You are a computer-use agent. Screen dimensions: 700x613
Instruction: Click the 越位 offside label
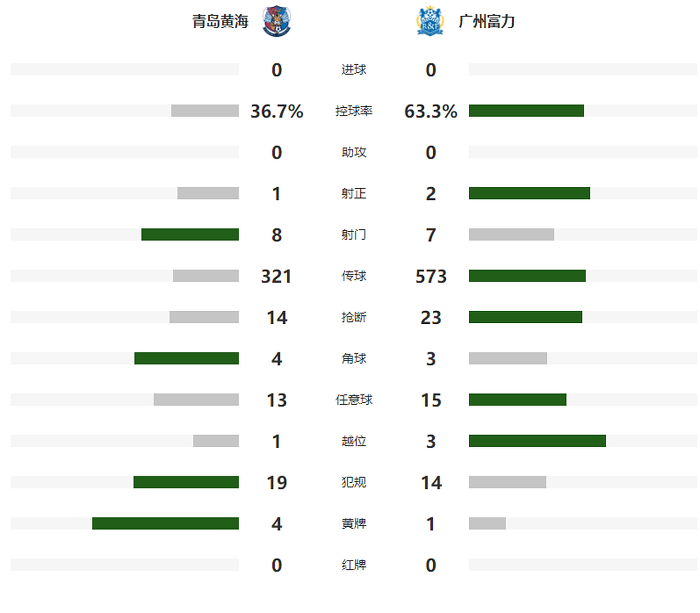coord(354,441)
